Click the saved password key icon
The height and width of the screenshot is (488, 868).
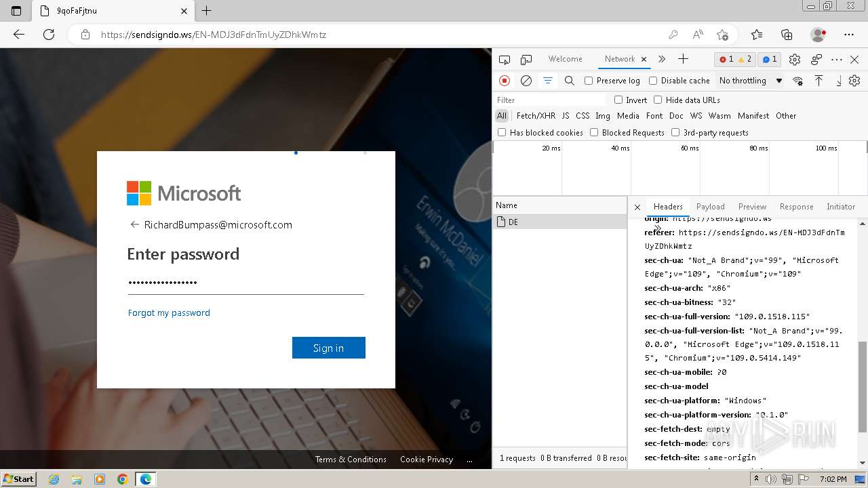(673, 35)
